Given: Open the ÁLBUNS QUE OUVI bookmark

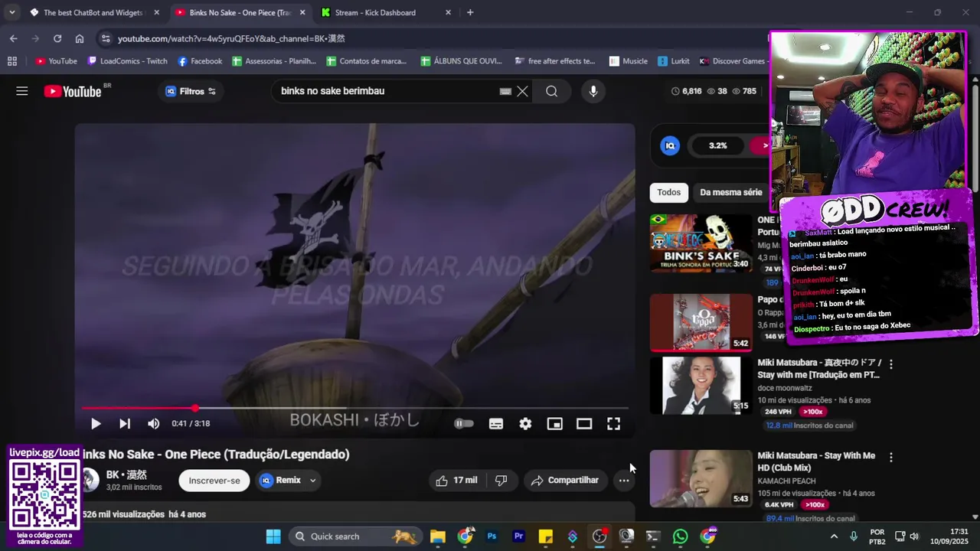Looking at the screenshot, I should (461, 61).
